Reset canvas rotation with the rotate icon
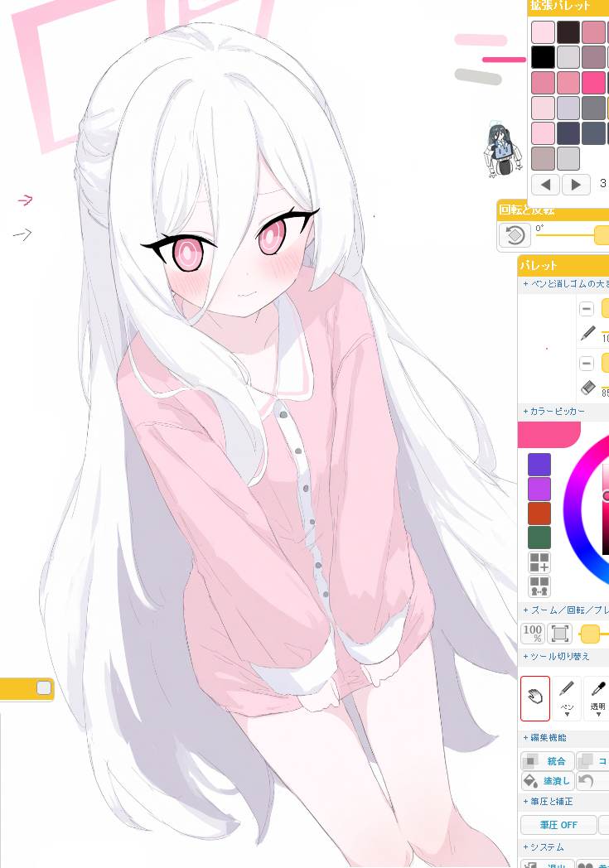This screenshot has height=868, width=609. point(515,235)
